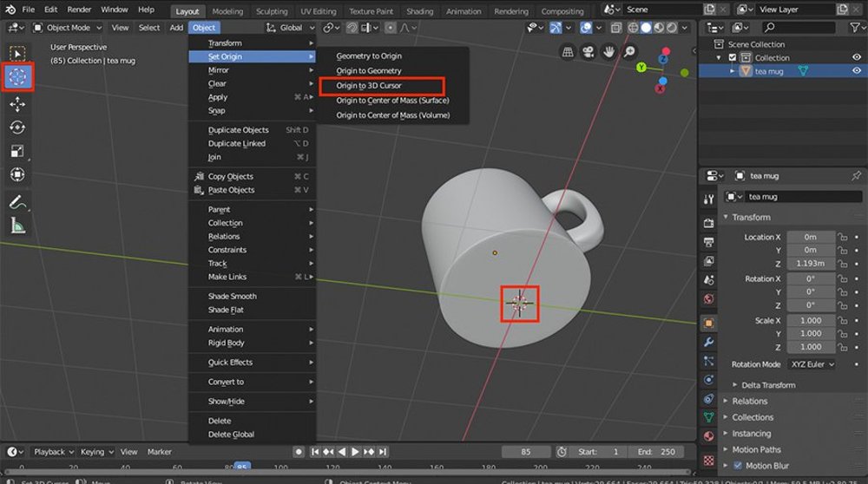
Task: Select the Scale tool in toolbar
Action: click(17, 151)
